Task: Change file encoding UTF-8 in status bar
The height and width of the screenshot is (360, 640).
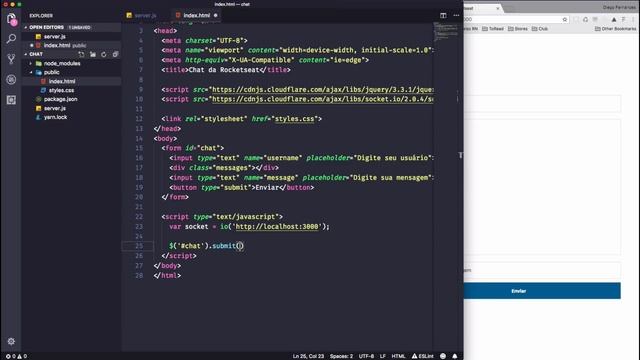Action: (x=366, y=356)
